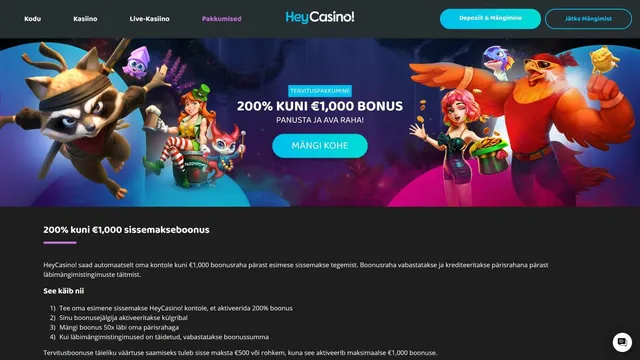Click the ninja raccoon character artwork
Viewport: 640px width, 360px height.
coord(73,118)
